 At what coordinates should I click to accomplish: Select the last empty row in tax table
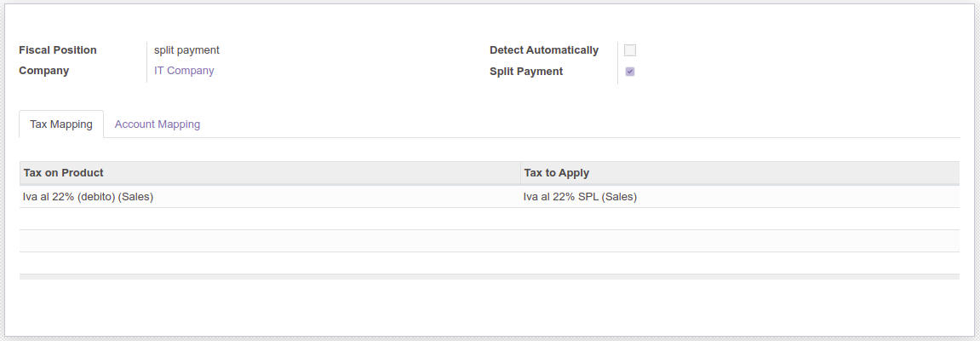coord(489,263)
